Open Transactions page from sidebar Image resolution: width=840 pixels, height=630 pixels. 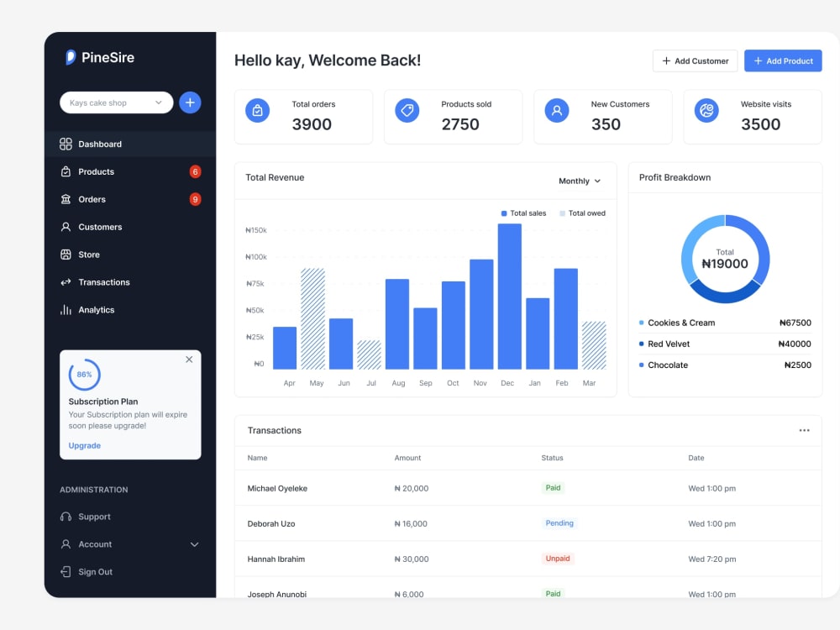point(130,281)
